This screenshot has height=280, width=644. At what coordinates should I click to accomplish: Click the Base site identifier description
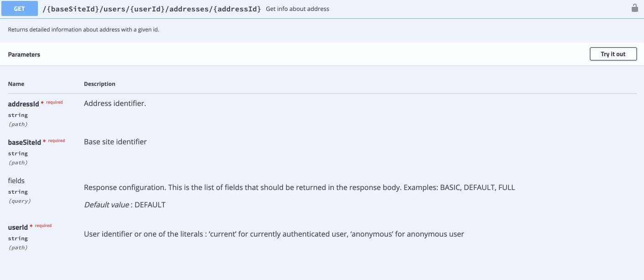115,142
